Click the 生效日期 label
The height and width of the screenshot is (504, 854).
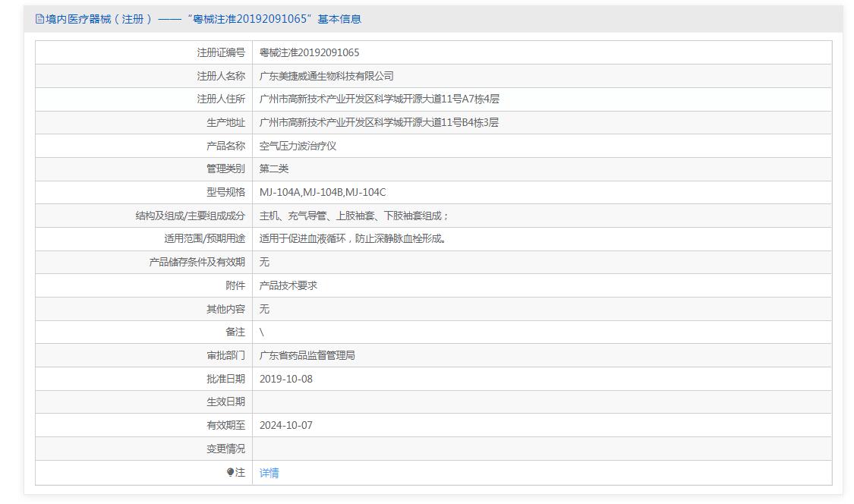pyautogui.click(x=225, y=402)
